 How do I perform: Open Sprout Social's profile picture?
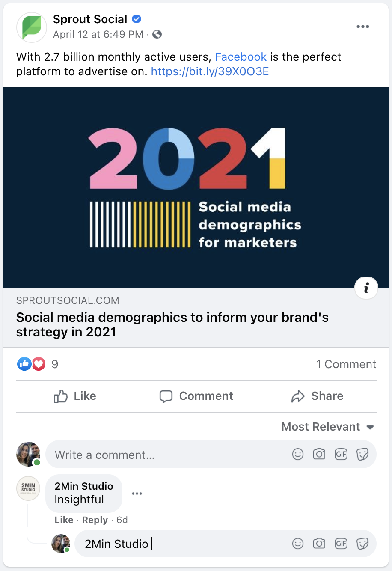[x=31, y=27]
